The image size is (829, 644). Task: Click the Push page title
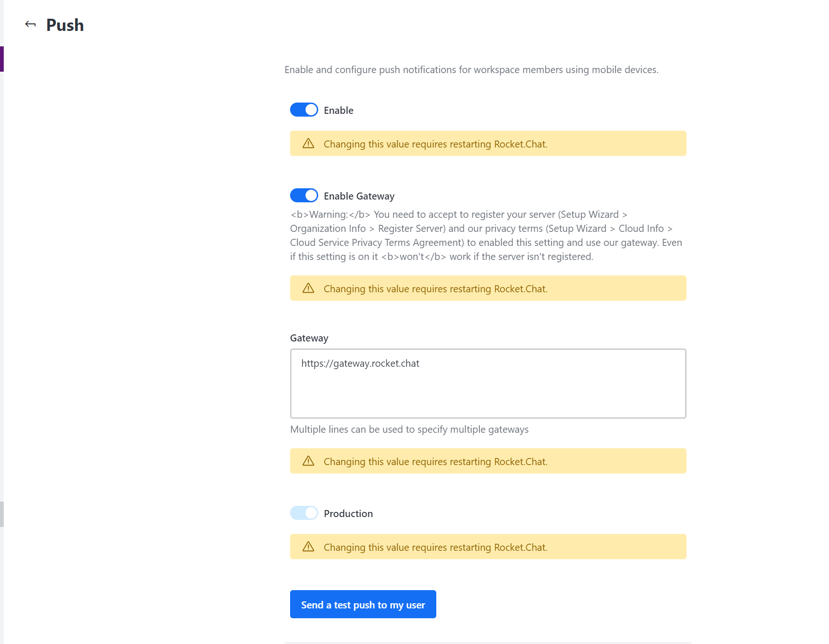[x=65, y=25]
